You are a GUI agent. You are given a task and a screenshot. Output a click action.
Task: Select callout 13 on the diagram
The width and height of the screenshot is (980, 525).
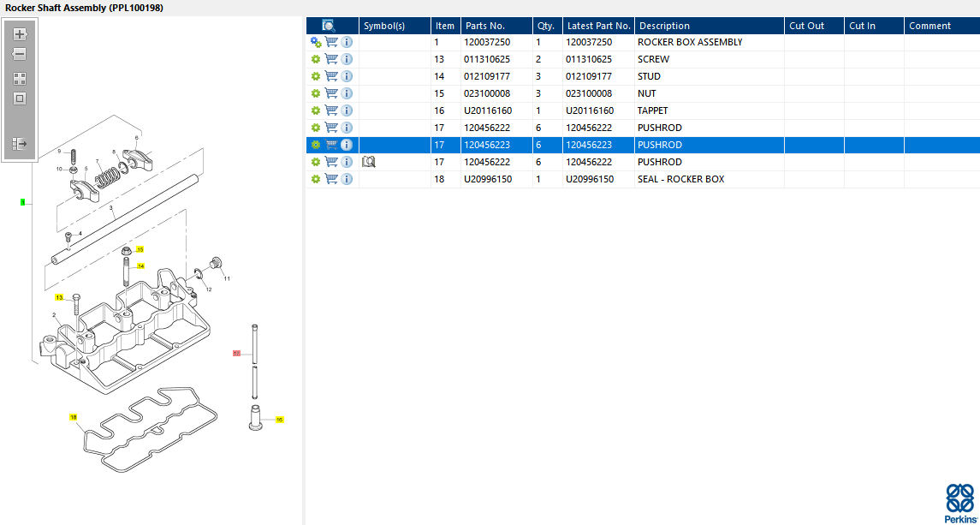(x=59, y=296)
